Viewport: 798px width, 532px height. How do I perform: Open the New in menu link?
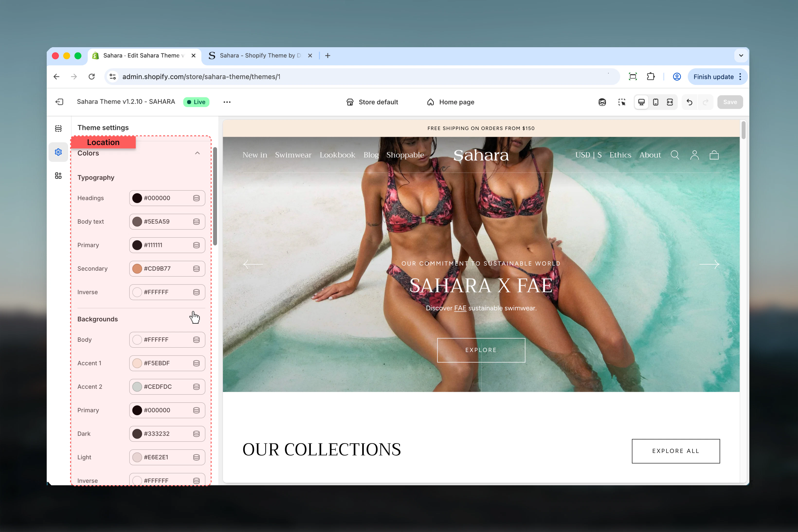point(255,155)
